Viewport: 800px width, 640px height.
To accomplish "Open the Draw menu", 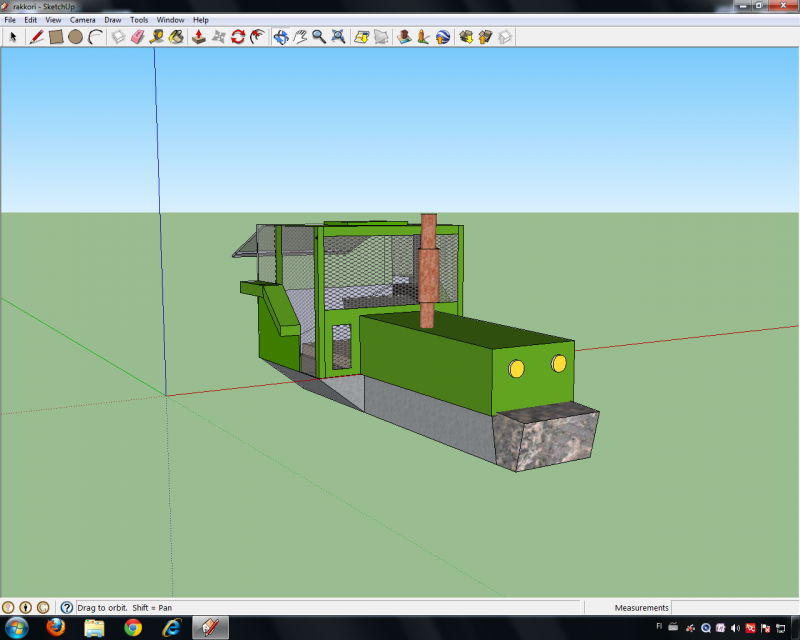I will 113,20.
